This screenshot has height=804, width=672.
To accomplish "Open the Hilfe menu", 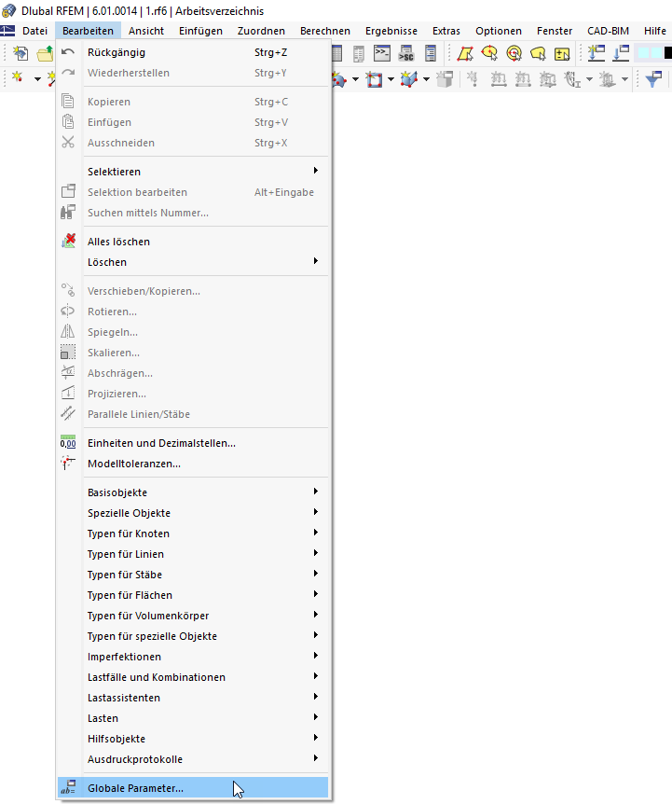I will 655,31.
